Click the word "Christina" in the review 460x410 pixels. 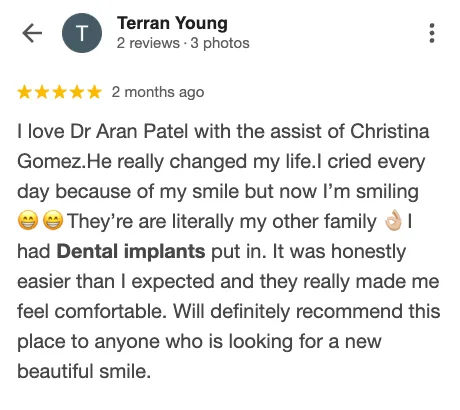pos(390,131)
